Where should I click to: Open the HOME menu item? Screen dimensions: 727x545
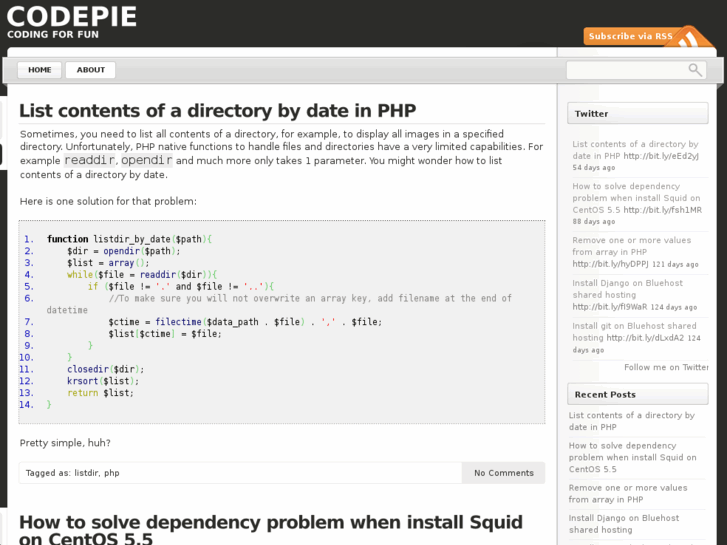[x=39, y=70]
